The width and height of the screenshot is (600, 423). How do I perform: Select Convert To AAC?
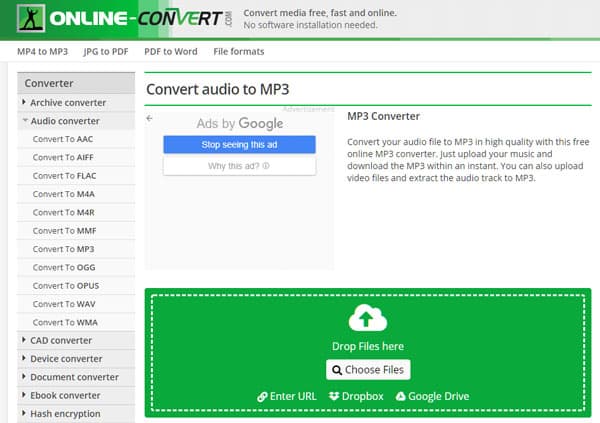(76, 139)
